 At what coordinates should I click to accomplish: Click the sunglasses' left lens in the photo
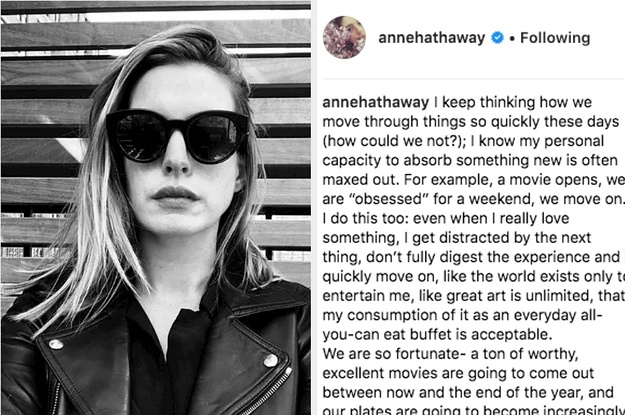point(140,136)
